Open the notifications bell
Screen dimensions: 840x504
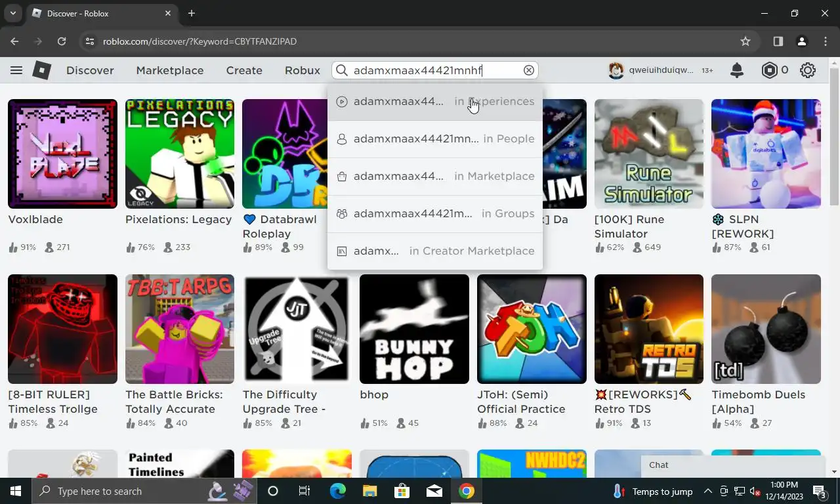(x=737, y=70)
